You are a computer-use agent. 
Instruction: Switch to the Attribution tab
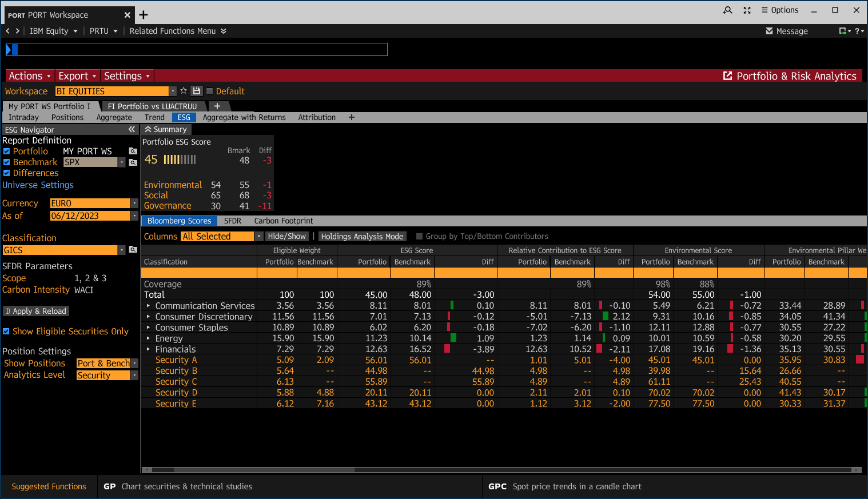click(x=317, y=117)
